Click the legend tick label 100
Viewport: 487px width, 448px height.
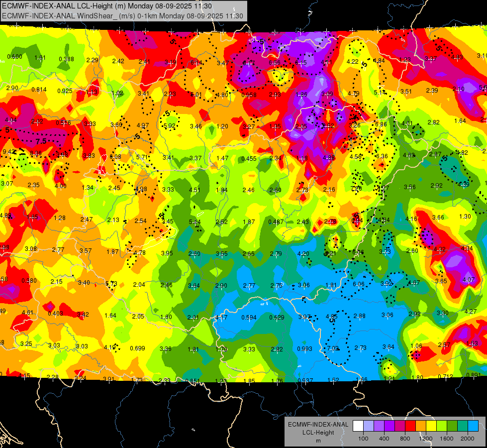pyautogui.click(x=363, y=439)
